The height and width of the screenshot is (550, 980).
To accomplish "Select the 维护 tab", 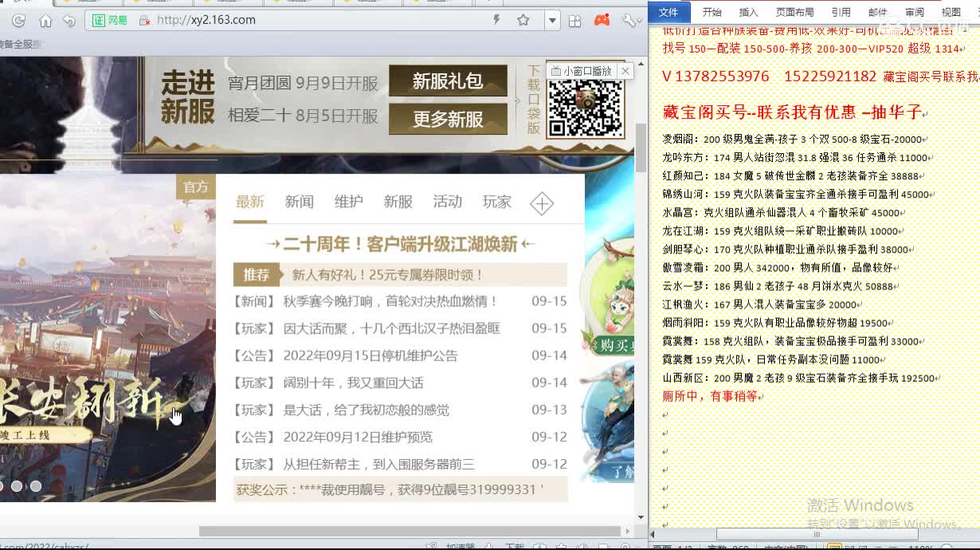I will tap(348, 202).
